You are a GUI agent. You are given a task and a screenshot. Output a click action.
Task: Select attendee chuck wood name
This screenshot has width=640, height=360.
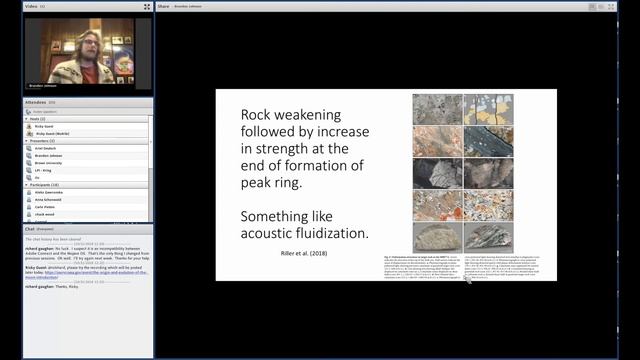(44, 215)
